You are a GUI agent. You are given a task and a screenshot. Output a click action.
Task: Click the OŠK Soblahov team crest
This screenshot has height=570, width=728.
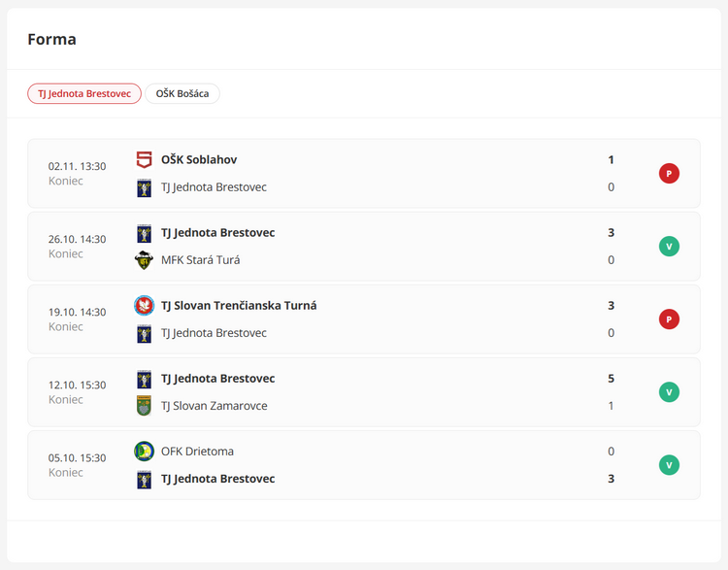144,160
